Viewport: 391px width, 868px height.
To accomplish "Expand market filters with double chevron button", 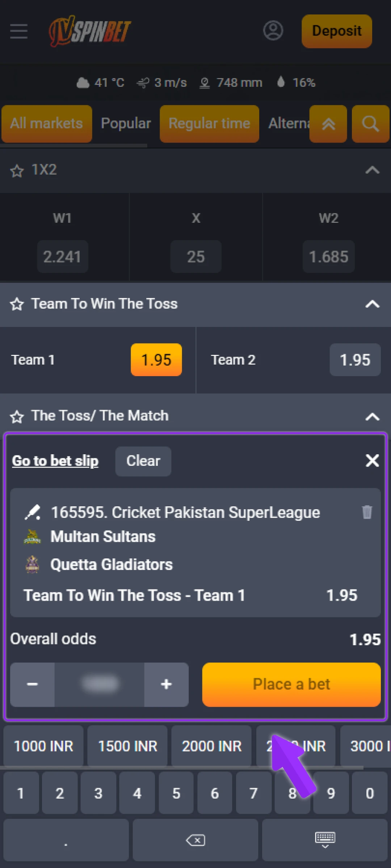I will tap(328, 124).
